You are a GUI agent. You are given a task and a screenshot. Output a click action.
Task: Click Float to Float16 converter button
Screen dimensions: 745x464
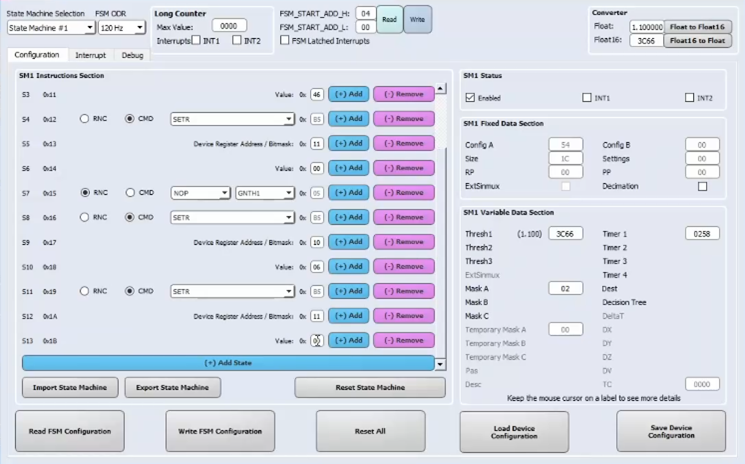click(697, 27)
